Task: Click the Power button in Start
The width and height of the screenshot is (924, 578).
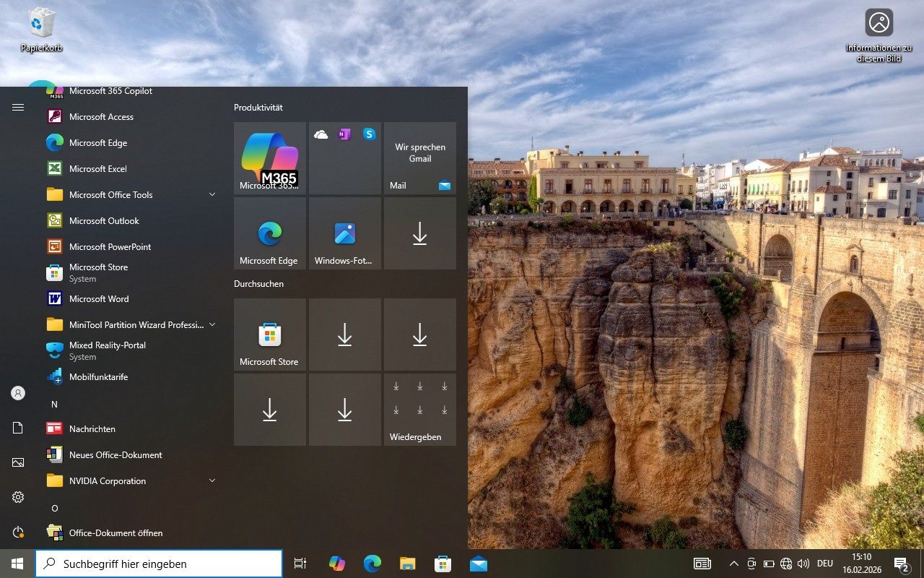Action: [18, 532]
